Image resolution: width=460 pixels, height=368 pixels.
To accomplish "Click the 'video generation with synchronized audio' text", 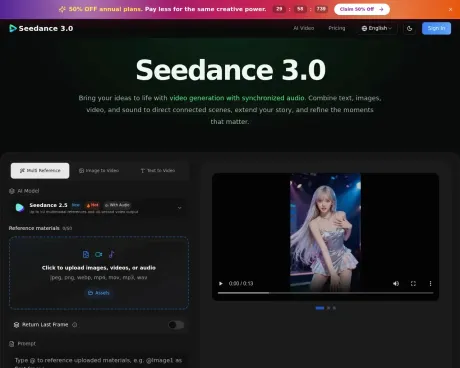I will click(237, 98).
